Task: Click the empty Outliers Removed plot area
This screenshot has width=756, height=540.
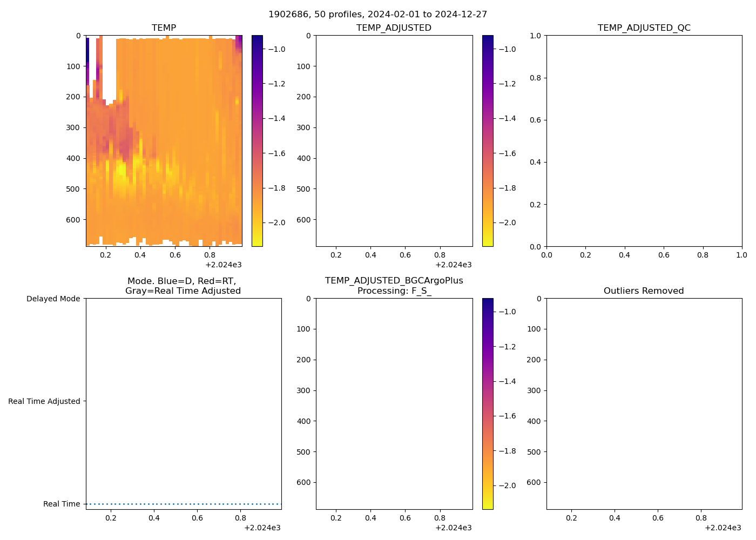Action: 644,403
